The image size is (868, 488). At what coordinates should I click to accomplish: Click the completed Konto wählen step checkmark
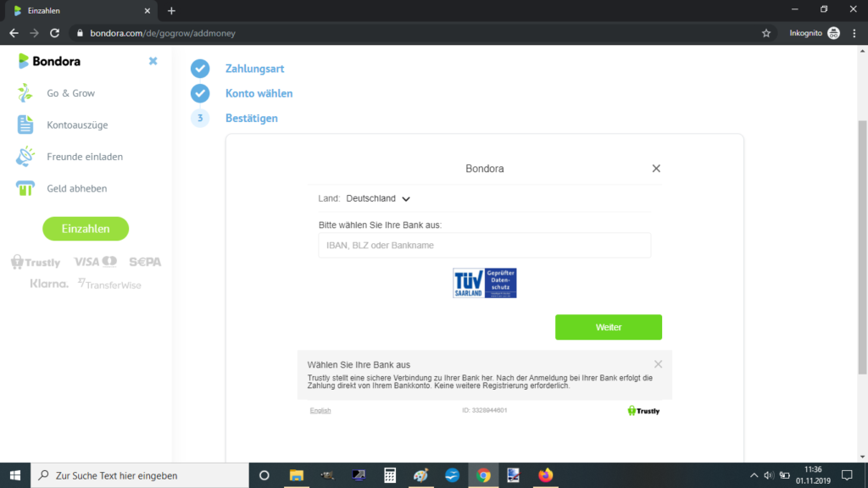(x=200, y=93)
